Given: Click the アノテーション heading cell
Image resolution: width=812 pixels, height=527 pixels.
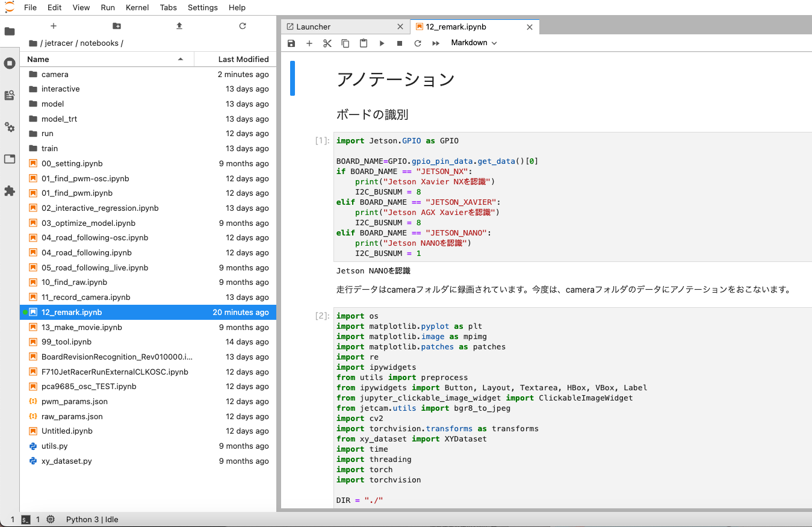Looking at the screenshot, I should pos(395,79).
